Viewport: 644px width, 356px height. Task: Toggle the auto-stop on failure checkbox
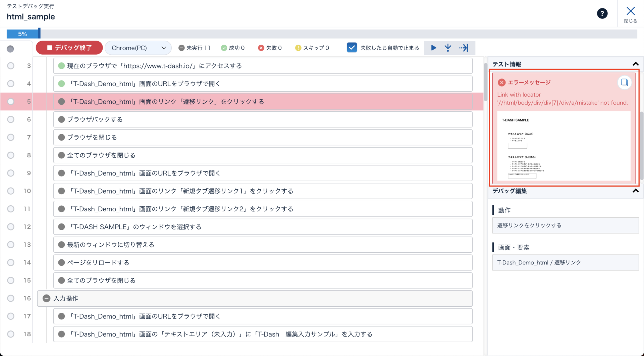point(352,48)
